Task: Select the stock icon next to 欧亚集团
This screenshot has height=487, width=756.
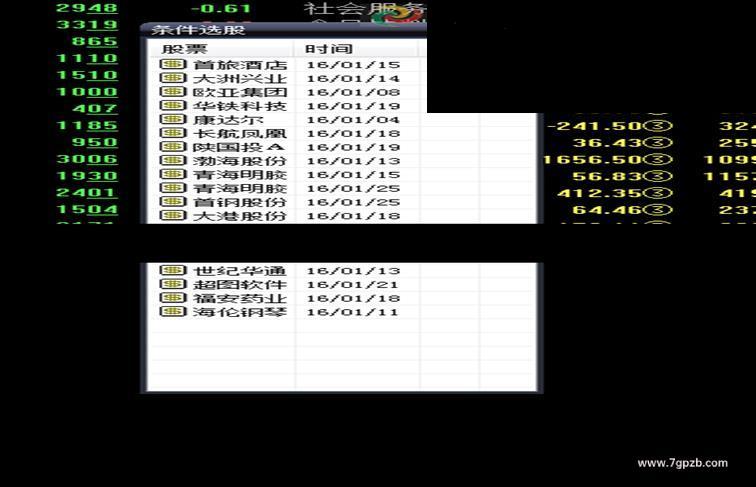Action: pyautogui.click(x=173, y=92)
